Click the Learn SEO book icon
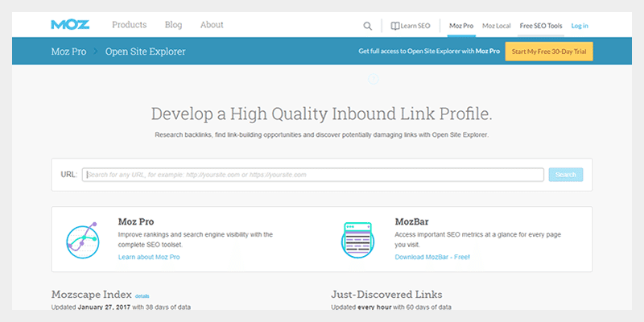Viewport: 644px width, 322px height. (395, 26)
